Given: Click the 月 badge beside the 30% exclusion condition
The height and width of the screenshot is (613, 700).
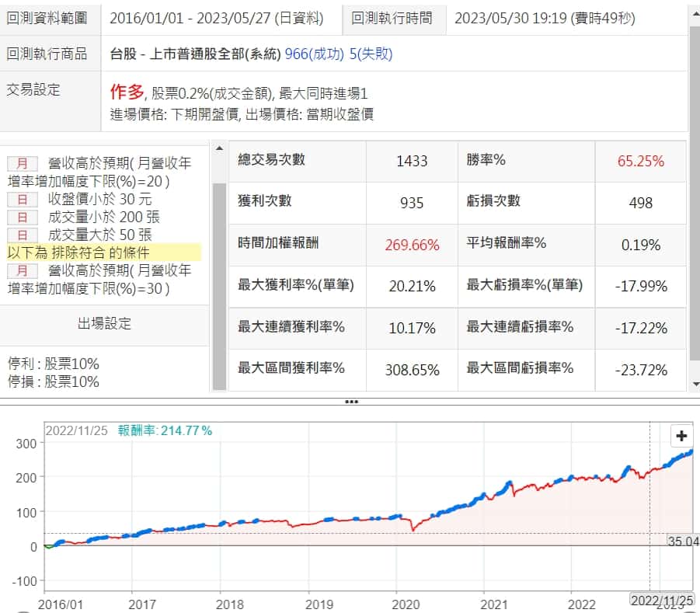Looking at the screenshot, I should pos(23,271).
